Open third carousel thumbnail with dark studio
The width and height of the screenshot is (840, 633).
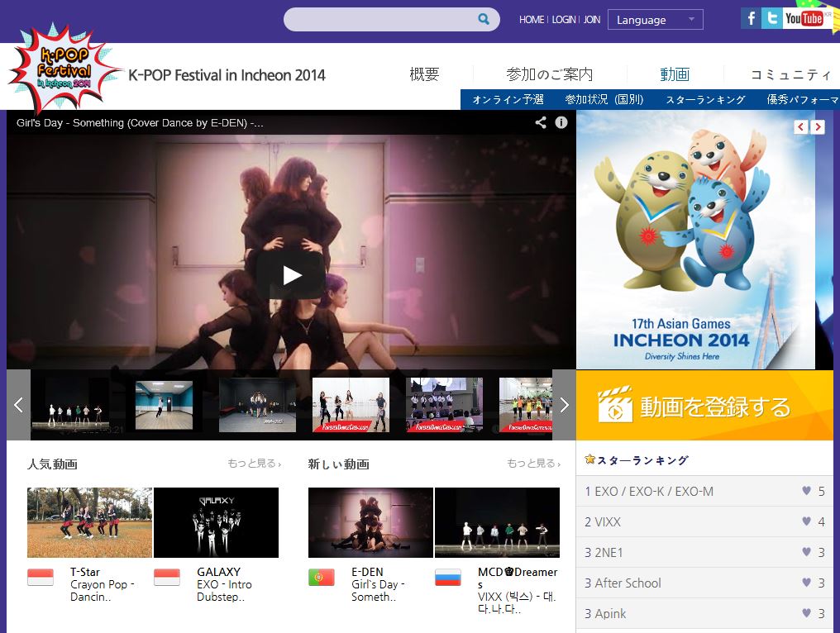[258, 405]
